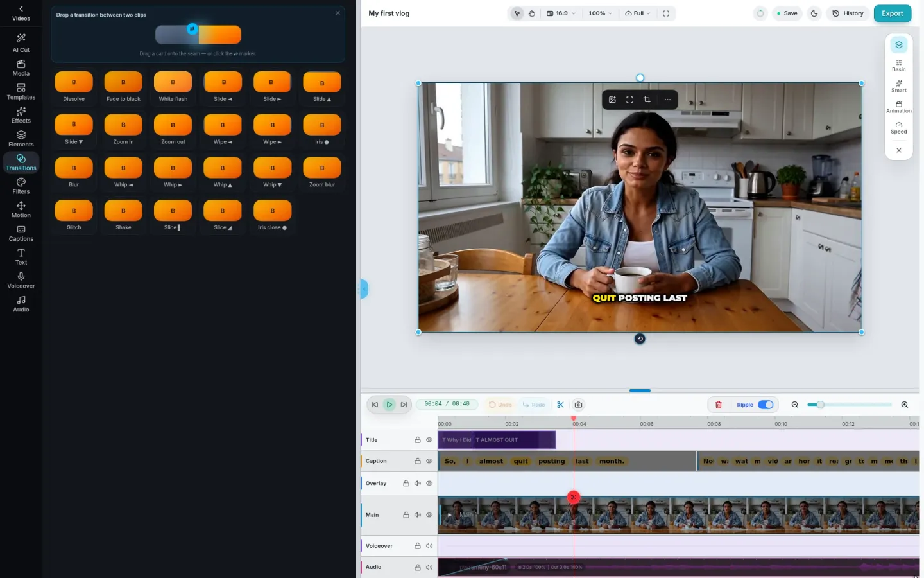Play the timeline preview
Image resolution: width=924 pixels, height=578 pixels.
[x=389, y=405]
